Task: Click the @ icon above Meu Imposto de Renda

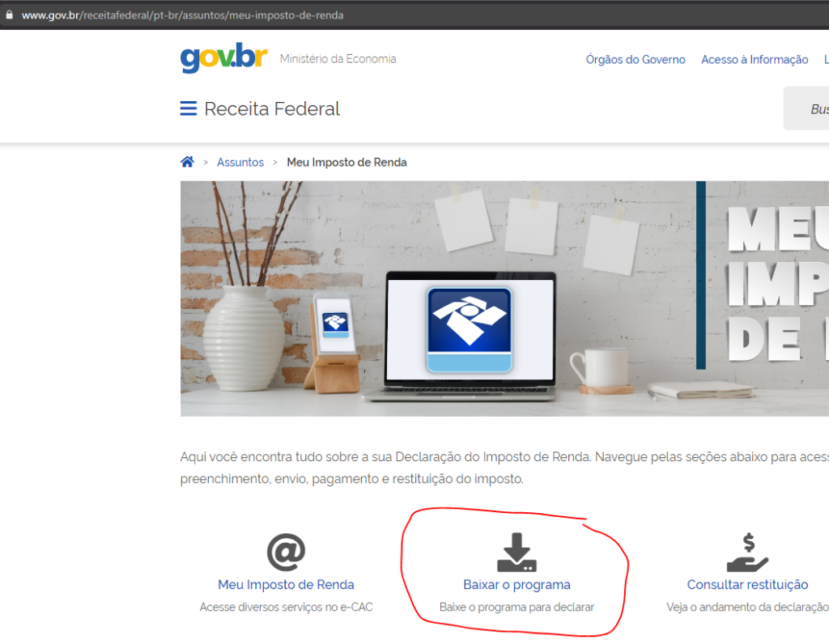Action: (286, 553)
